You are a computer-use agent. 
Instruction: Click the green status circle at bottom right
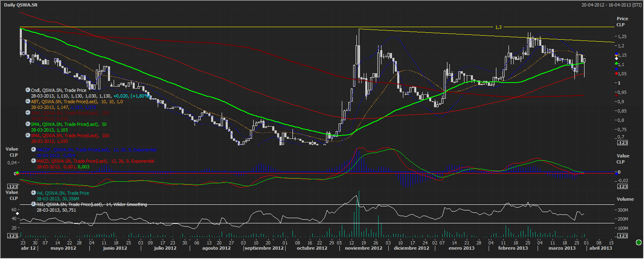[639, 243]
